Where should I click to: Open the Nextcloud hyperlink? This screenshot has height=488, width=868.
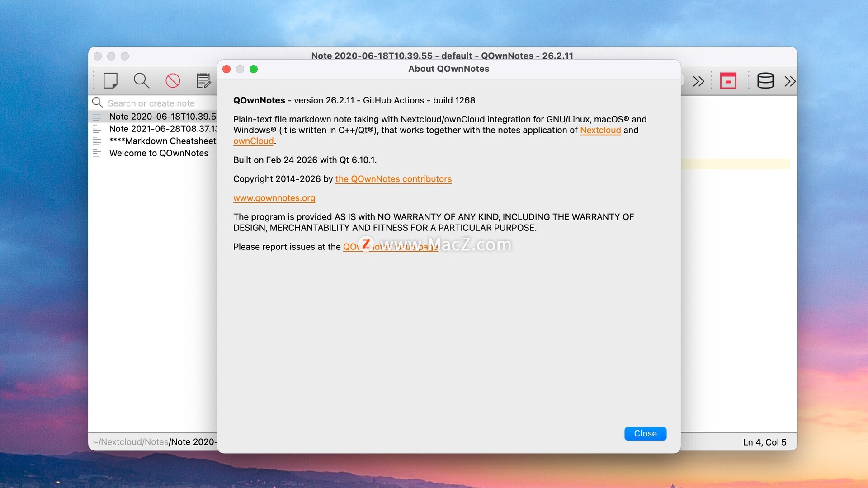click(600, 130)
